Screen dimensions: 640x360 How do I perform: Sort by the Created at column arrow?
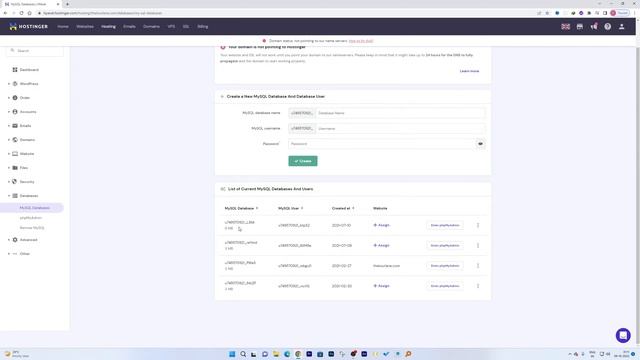353,209
